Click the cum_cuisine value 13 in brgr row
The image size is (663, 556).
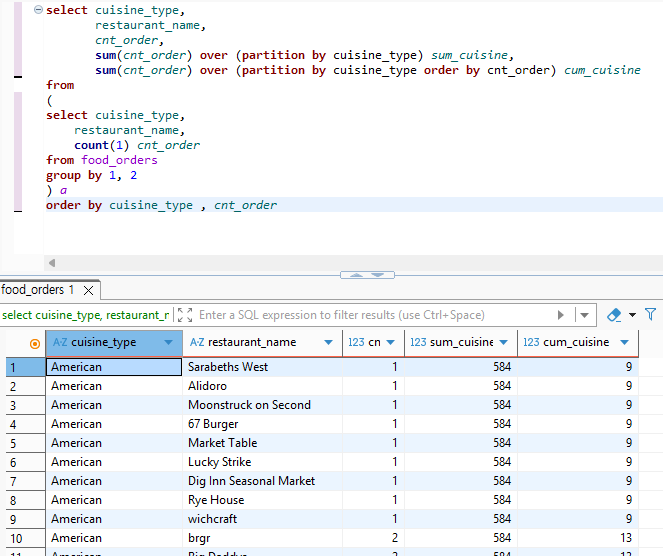click(x=578, y=538)
